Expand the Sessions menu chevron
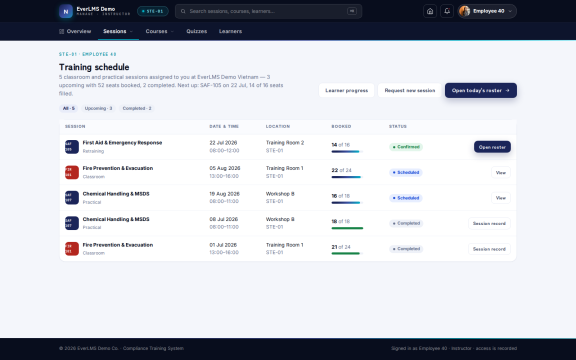Screen dimensions: 576x360 131,32
